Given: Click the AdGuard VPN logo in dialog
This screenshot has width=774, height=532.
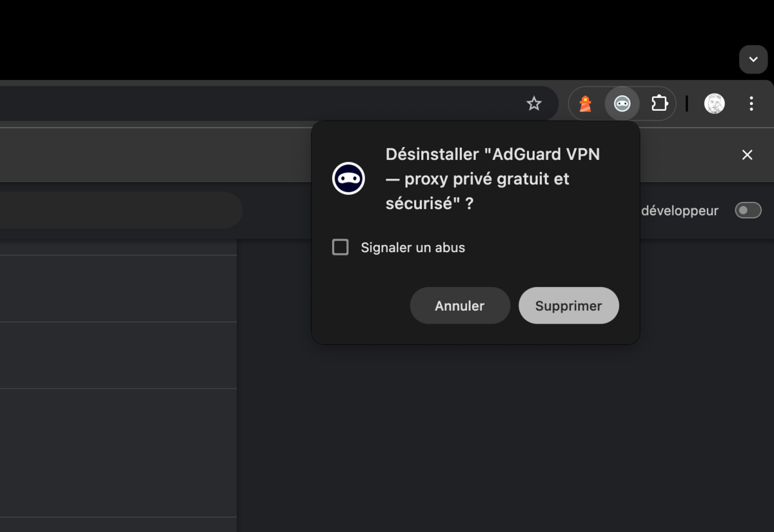Looking at the screenshot, I should point(349,179).
